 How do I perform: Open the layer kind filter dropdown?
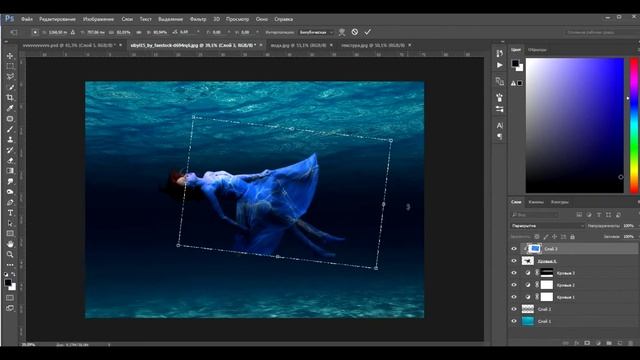coord(534,215)
